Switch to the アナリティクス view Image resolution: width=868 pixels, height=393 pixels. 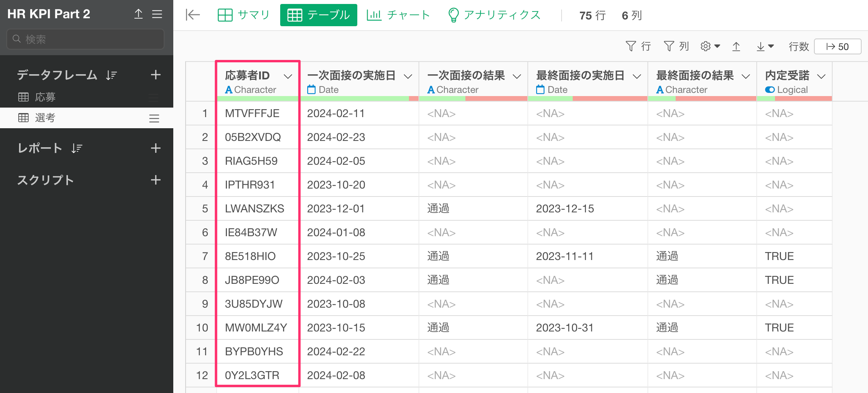(x=494, y=15)
